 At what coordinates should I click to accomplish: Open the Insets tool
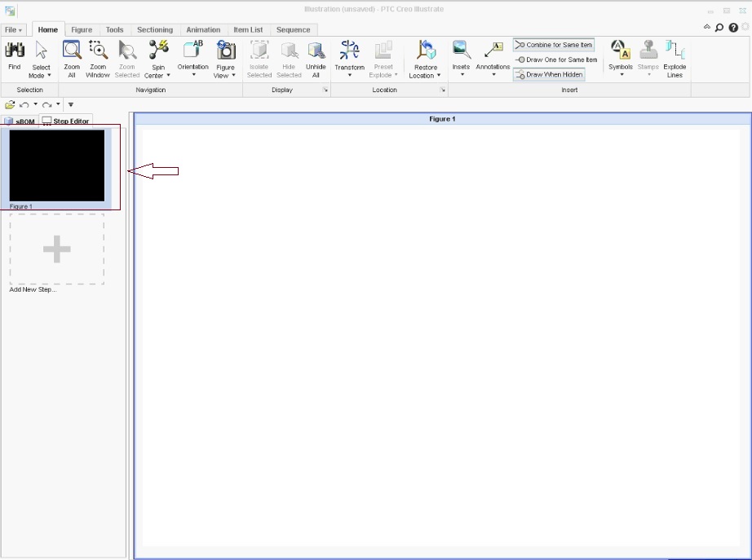(x=461, y=57)
